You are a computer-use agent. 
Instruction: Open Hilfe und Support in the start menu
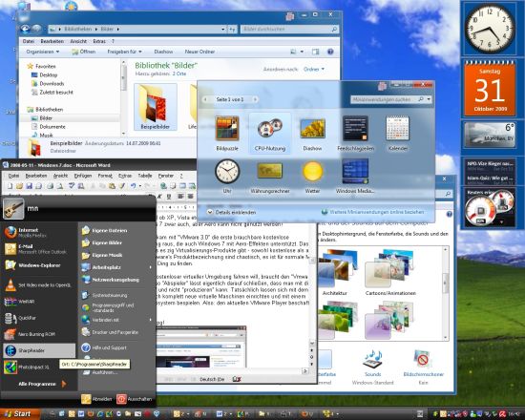(x=104, y=347)
